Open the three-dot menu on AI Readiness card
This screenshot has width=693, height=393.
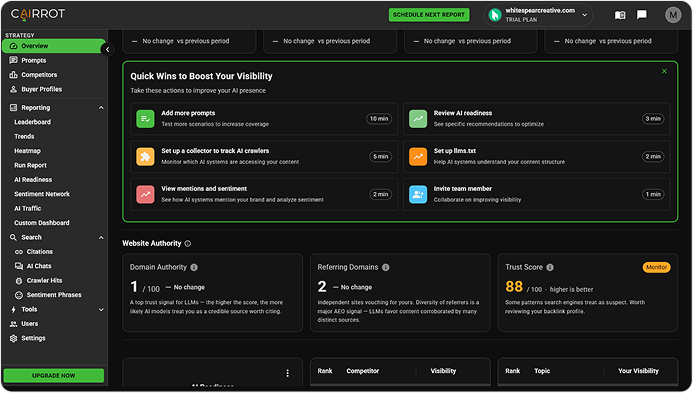pos(288,374)
